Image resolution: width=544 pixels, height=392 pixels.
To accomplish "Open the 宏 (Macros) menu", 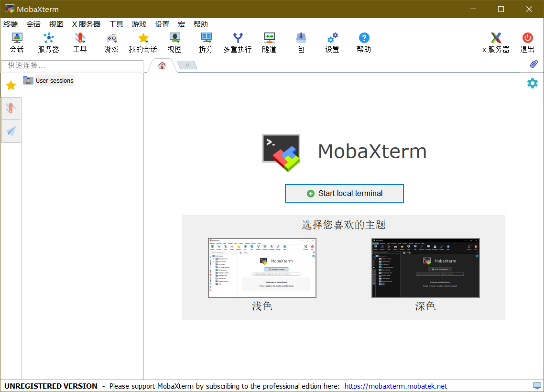I will click(x=181, y=24).
